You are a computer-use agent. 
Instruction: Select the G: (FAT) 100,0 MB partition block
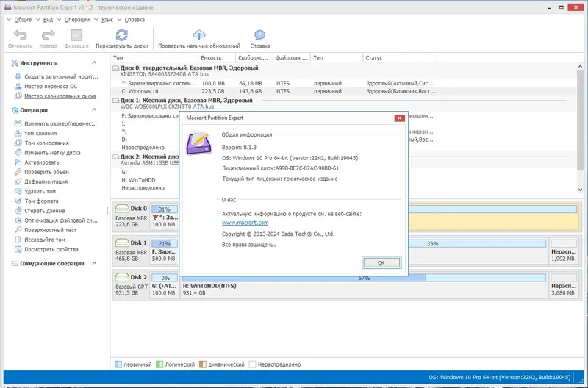click(x=164, y=285)
